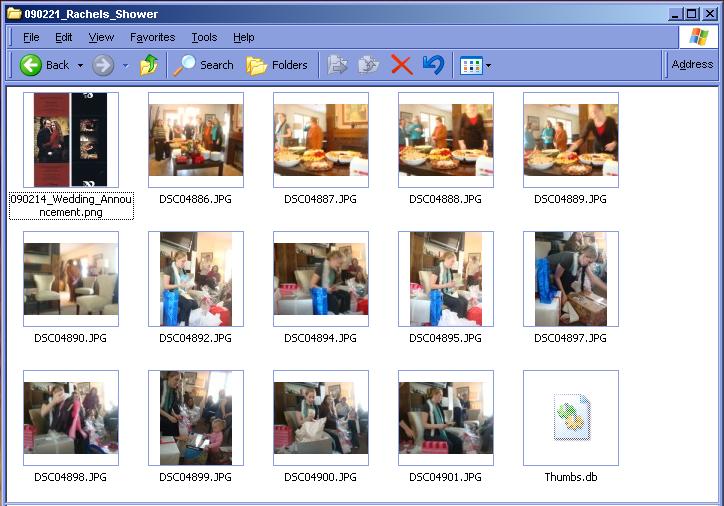Click the blue Undo arrow icon
Screen dimensions: 724x506
pyautogui.click(x=433, y=65)
